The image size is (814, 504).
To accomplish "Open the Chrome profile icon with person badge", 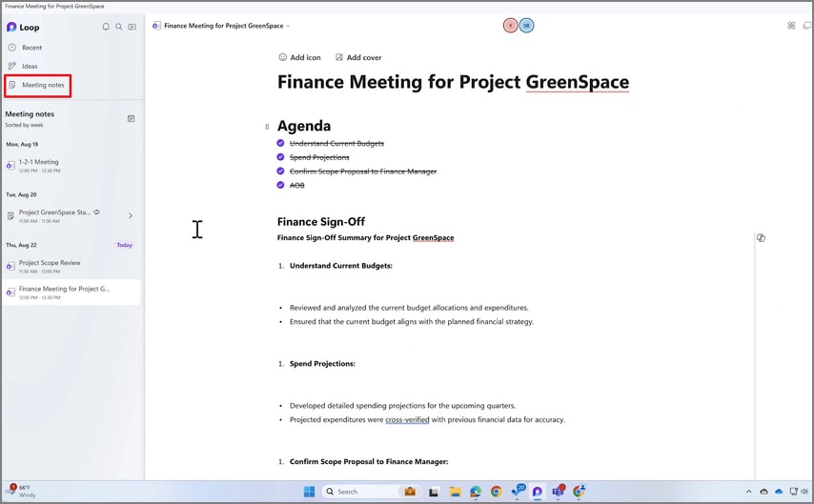I will [x=580, y=491].
